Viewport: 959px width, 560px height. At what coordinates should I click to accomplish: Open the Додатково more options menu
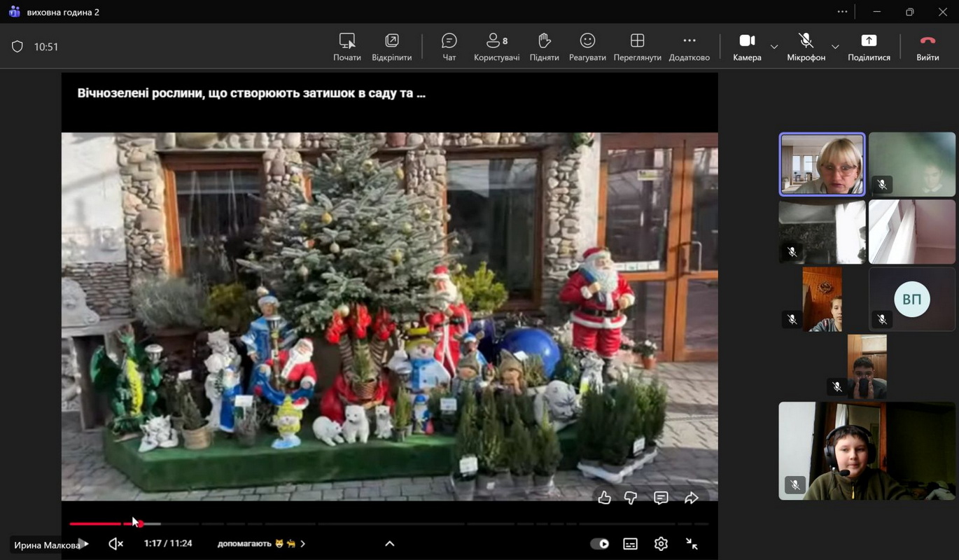coord(689,46)
